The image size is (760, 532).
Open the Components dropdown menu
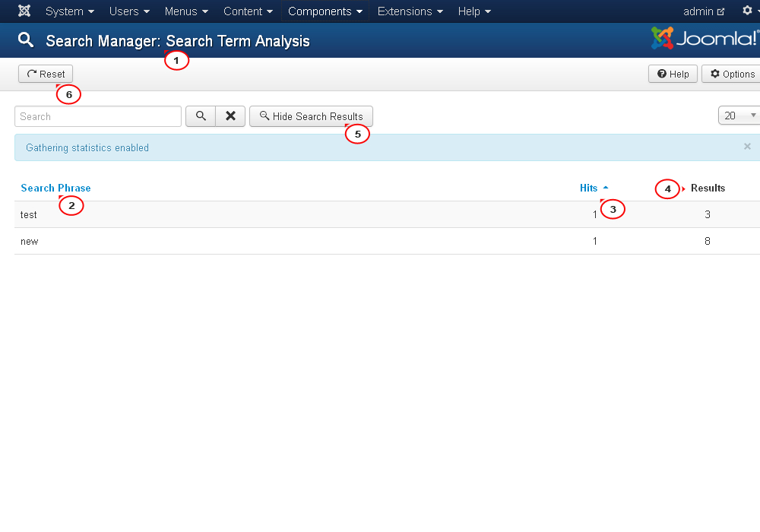point(325,11)
